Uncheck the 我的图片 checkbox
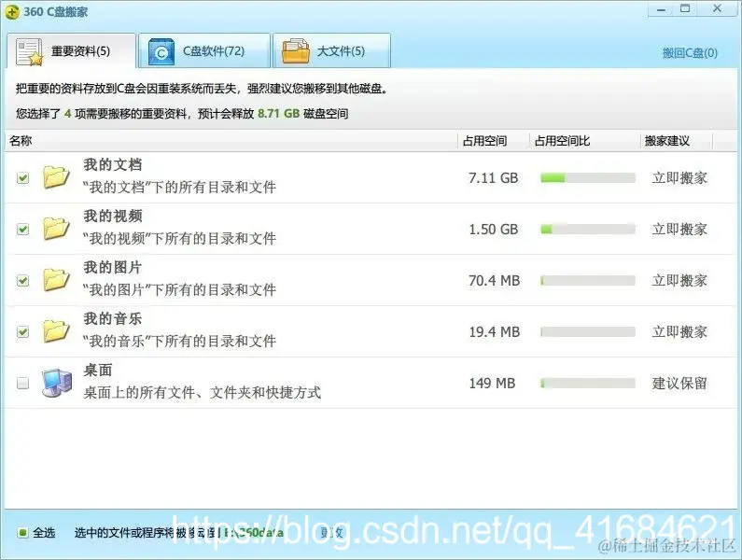 (22, 280)
